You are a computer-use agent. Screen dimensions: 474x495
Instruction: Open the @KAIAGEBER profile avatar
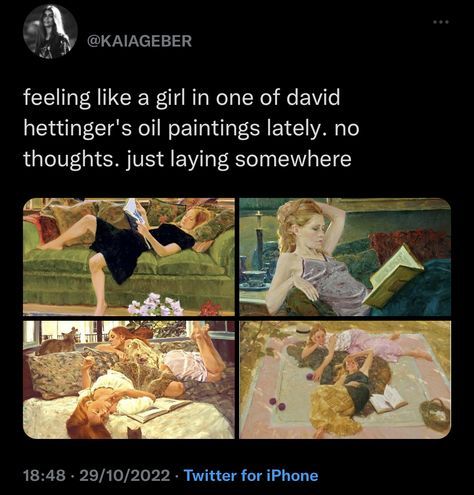(50, 32)
